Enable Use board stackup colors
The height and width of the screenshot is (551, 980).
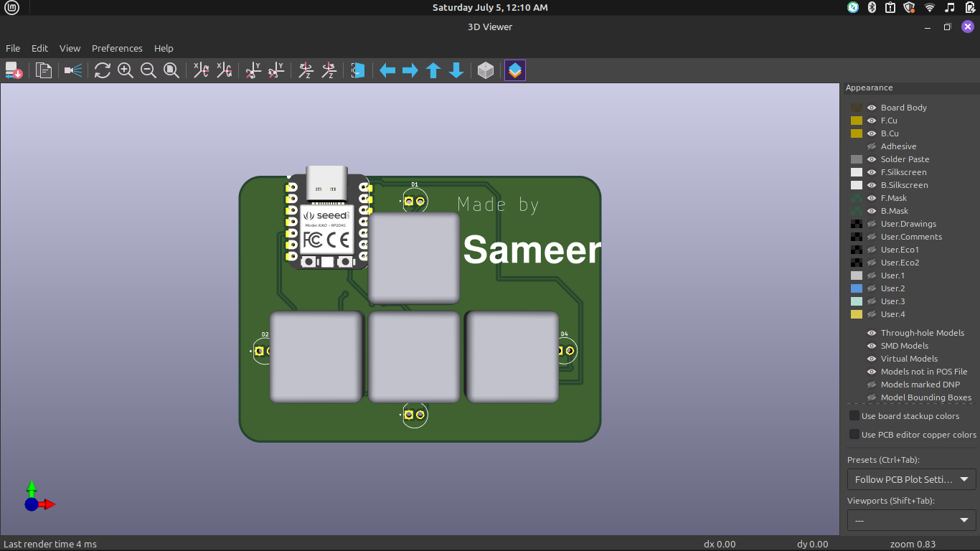pos(854,416)
